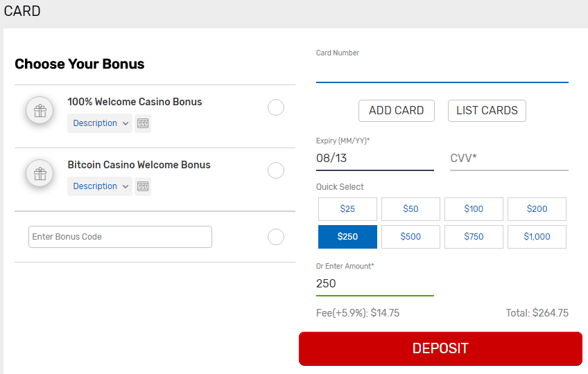
Task: Expand Description for 100% Welcome Casino Bonus
Action: (100, 123)
